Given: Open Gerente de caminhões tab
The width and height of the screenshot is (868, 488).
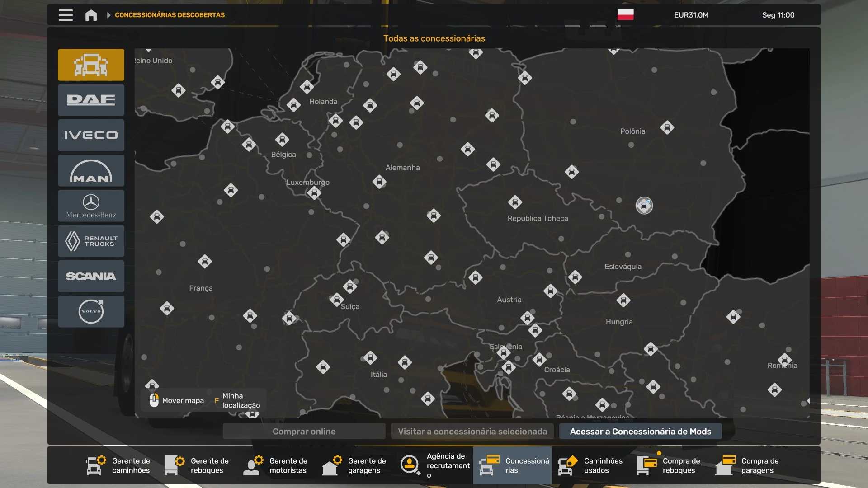Looking at the screenshot, I should click(119, 465).
